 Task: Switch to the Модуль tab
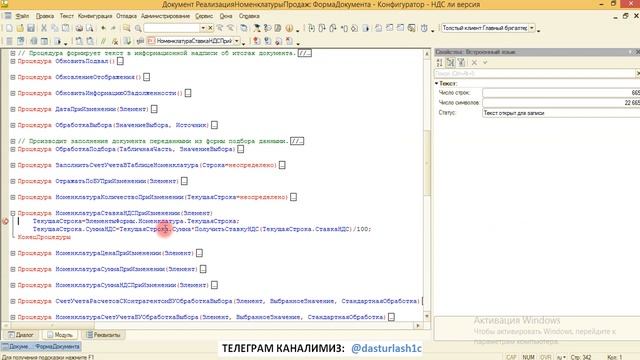[x=60, y=335]
